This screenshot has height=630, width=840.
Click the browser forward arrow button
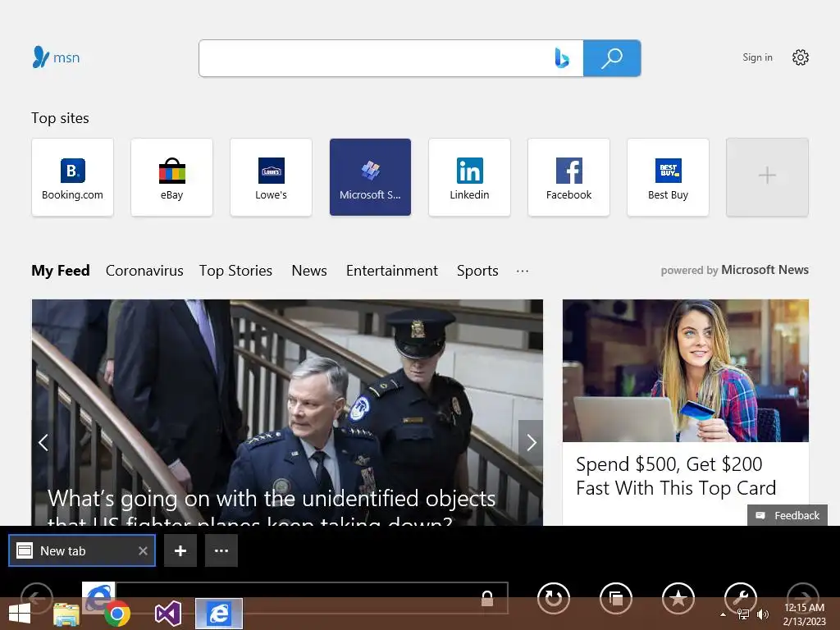pyautogui.click(x=802, y=597)
